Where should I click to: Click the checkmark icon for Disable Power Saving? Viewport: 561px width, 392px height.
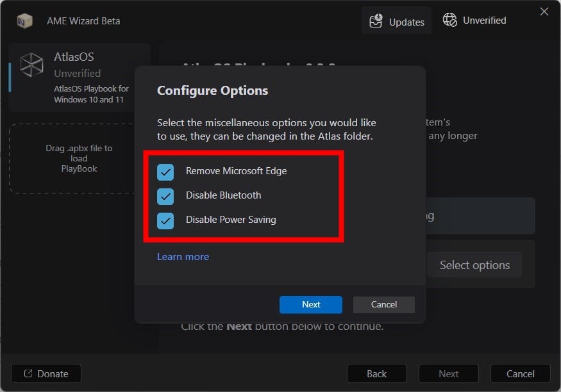tap(165, 220)
